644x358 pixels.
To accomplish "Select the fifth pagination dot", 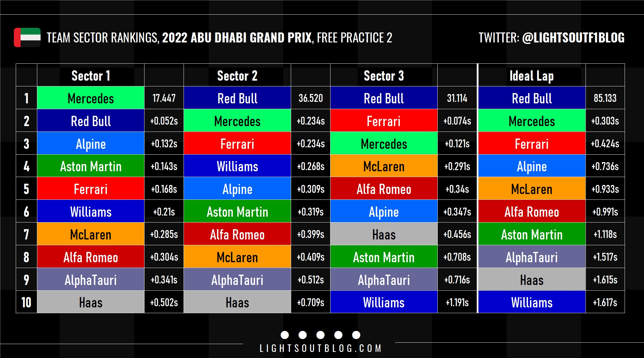I will 356,335.
